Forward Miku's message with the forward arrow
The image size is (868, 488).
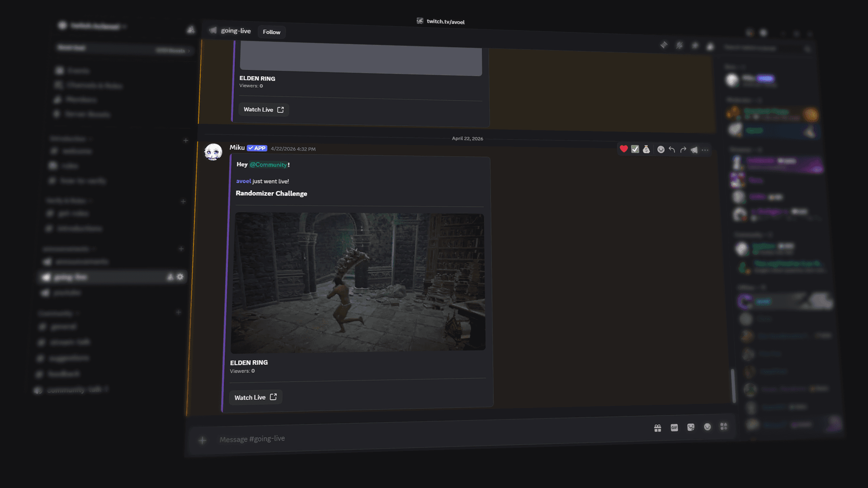(x=683, y=150)
